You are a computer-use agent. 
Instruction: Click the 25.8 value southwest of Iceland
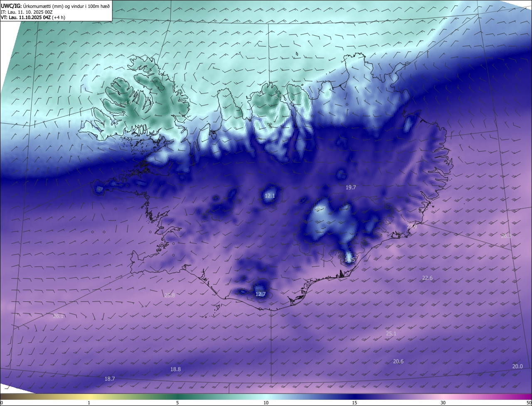[170, 296]
